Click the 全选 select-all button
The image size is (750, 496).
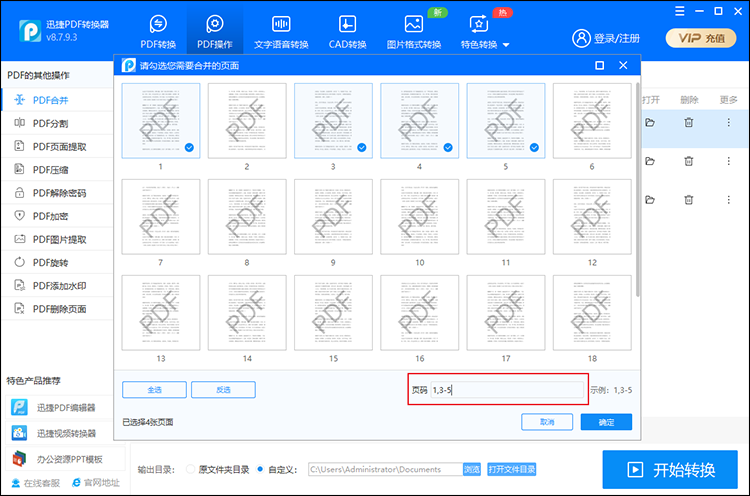tap(154, 390)
